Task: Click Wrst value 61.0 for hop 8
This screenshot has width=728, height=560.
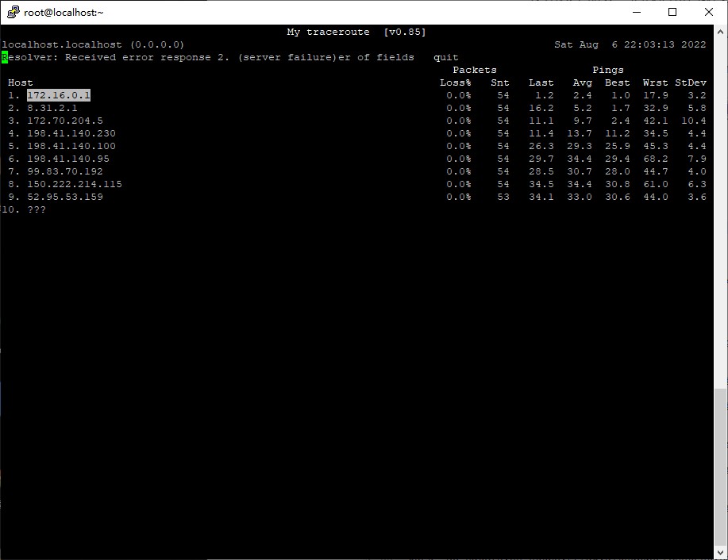Action: coord(656,184)
